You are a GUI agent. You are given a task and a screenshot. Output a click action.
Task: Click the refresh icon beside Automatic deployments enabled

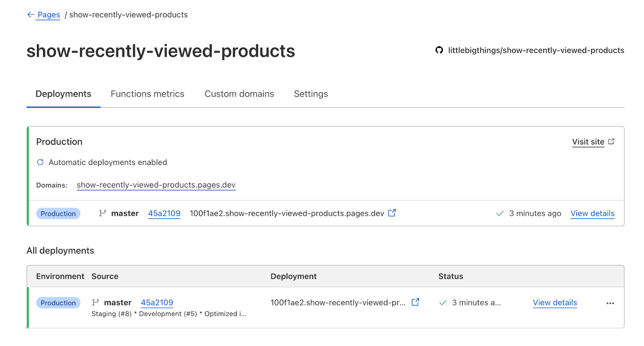pos(40,162)
